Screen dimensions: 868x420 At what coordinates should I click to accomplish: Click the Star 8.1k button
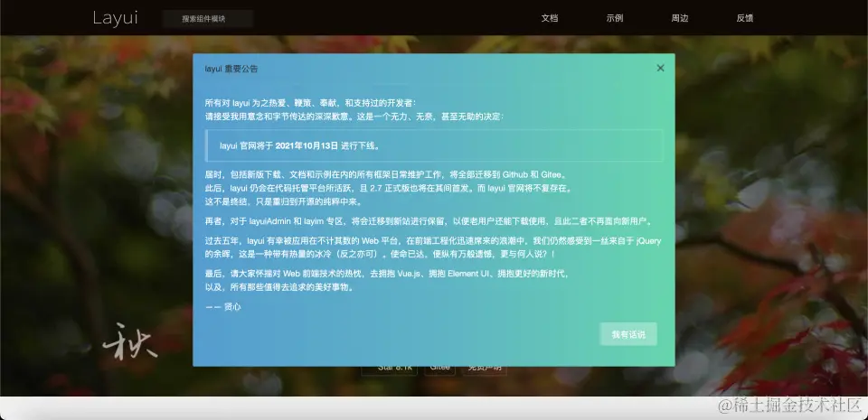click(390, 370)
